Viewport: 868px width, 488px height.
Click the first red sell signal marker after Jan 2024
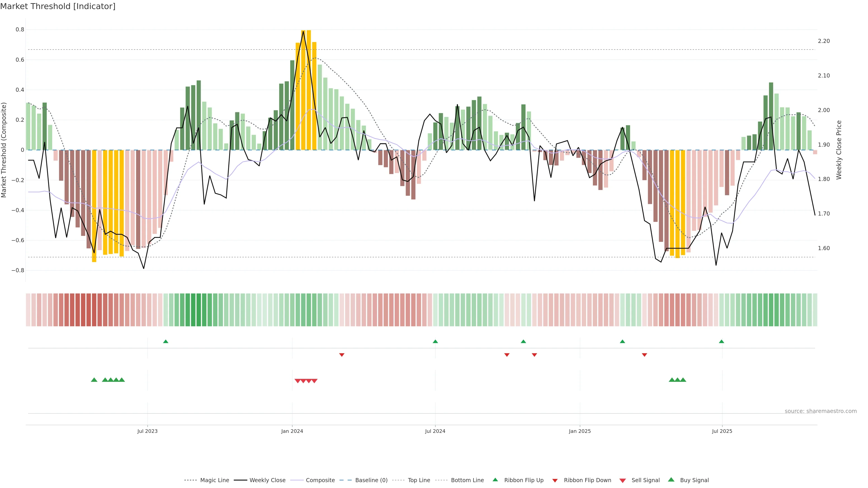coord(297,381)
